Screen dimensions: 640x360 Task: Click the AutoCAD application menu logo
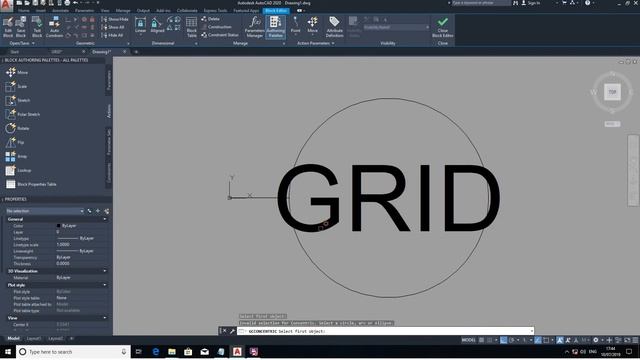(x=6, y=5)
